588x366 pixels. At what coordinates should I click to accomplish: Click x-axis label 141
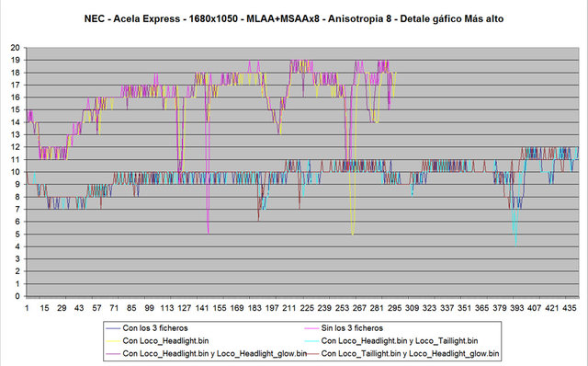pyautogui.click(x=202, y=308)
